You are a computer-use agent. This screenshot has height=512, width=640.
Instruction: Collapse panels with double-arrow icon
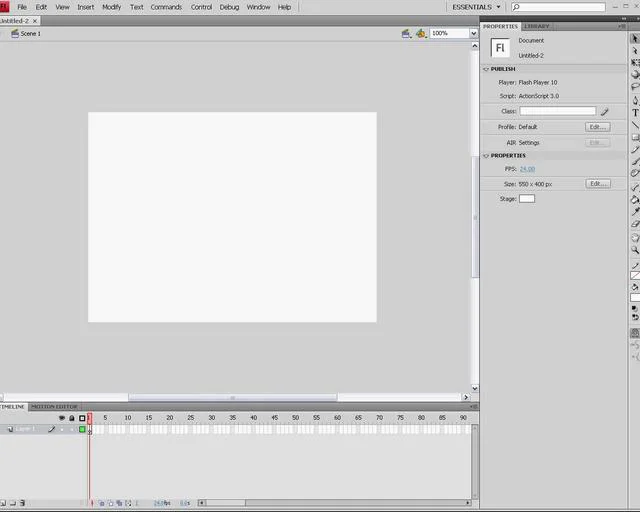coord(624,19)
